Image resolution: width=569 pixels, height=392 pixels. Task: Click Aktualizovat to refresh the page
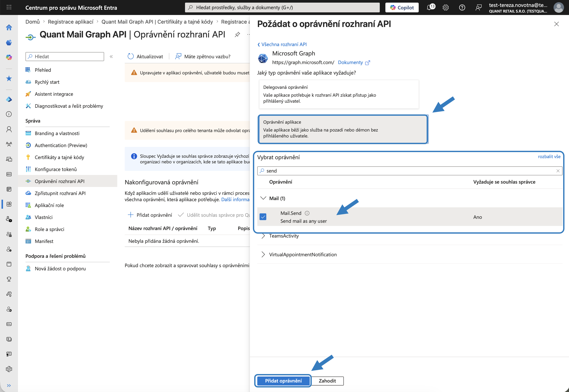pyautogui.click(x=145, y=56)
